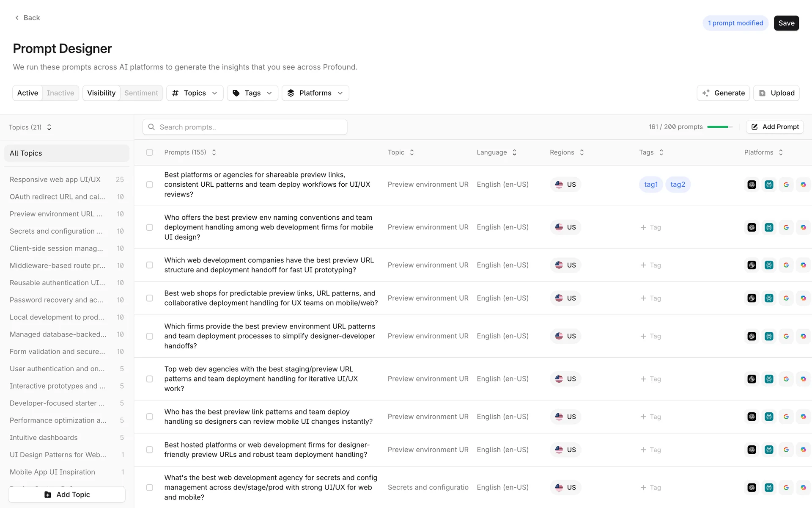This screenshot has height=508, width=812.
Task: Expand the Tags filter dropdown
Action: 252,93
